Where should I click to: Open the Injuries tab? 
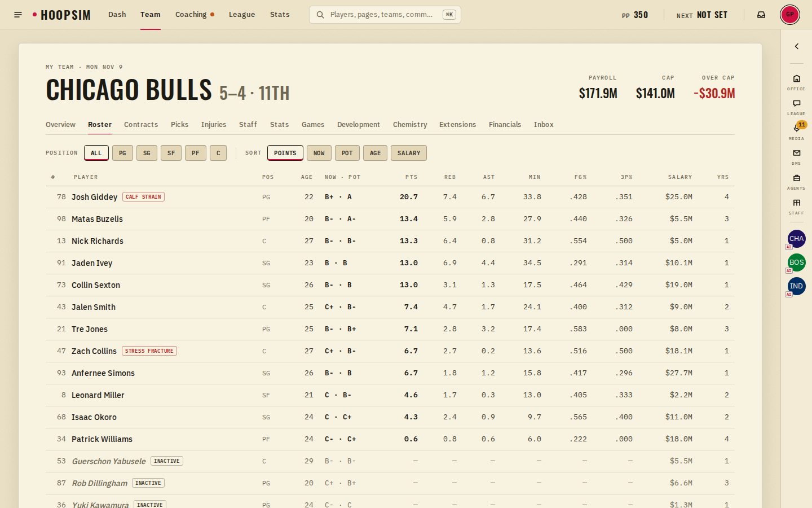click(214, 125)
